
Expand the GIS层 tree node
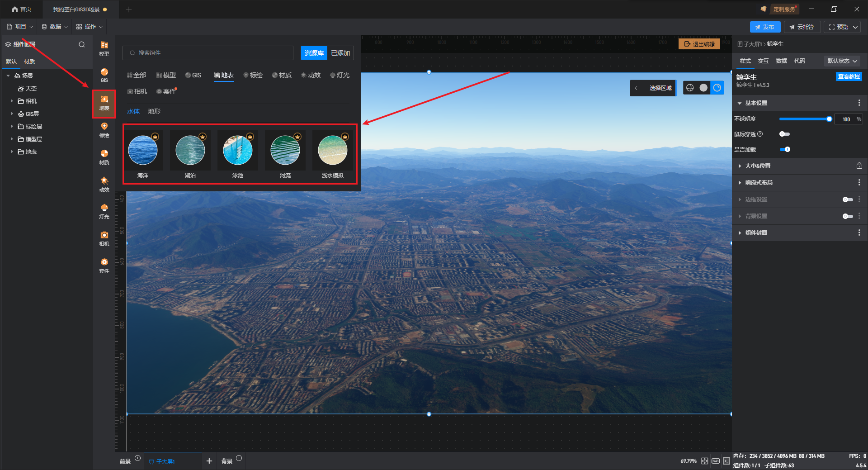12,114
